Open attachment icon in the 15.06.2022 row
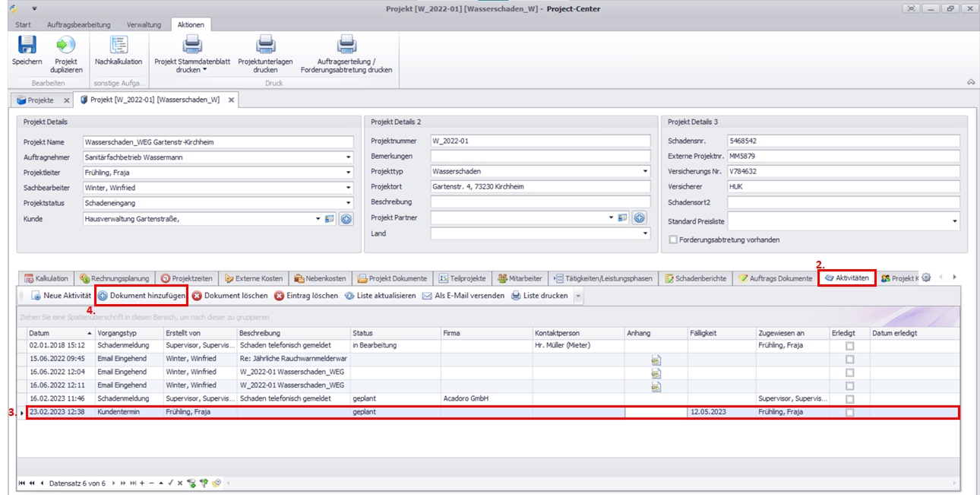Viewport: 980px width, 495px height. click(x=656, y=359)
